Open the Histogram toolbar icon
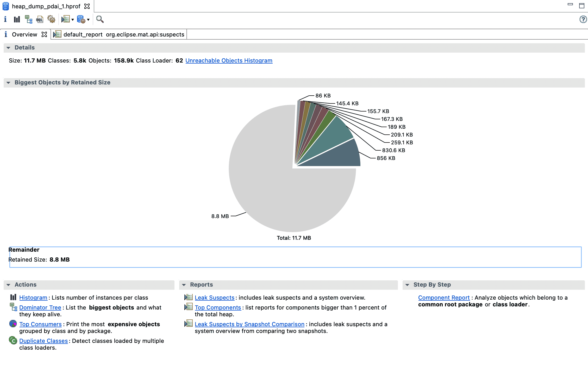 pyautogui.click(x=17, y=20)
